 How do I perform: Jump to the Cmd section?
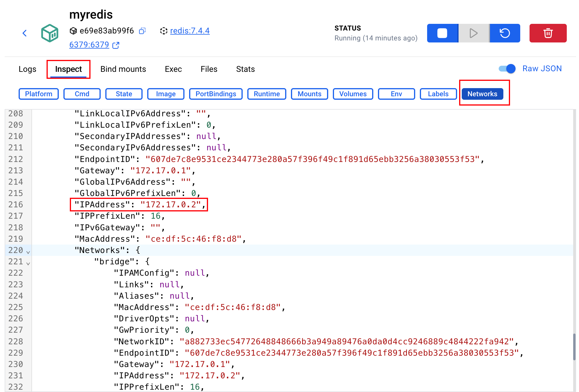[82, 94]
